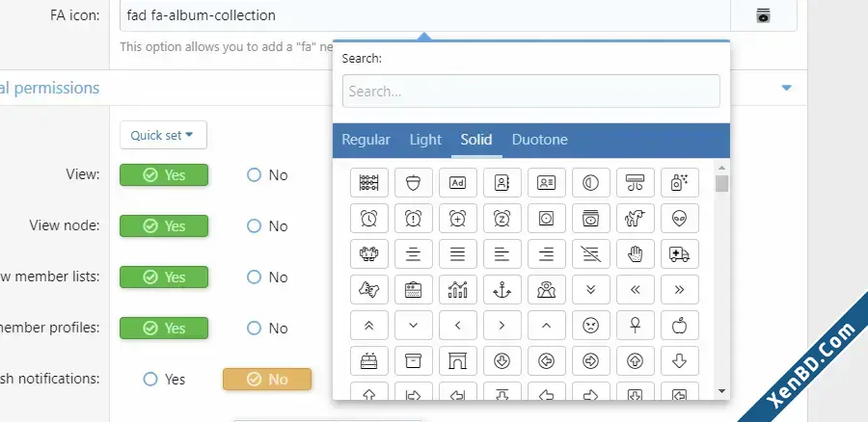This screenshot has height=422, width=868.
Task: Select the abacus icon in picker
Action: [369, 182]
